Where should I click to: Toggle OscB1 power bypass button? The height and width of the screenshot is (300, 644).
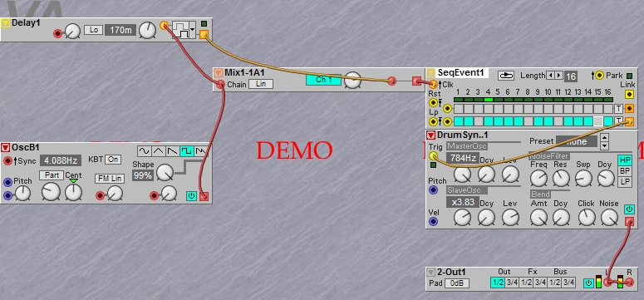191,196
